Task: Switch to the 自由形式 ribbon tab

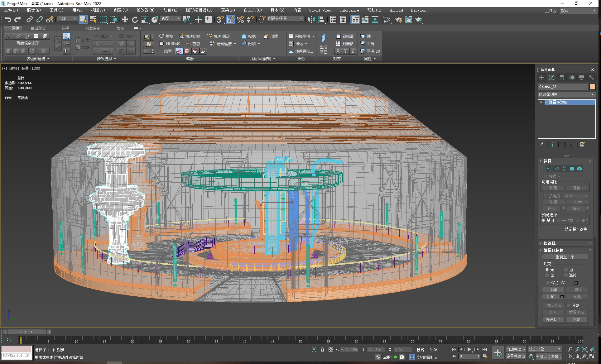Action: tap(38, 28)
